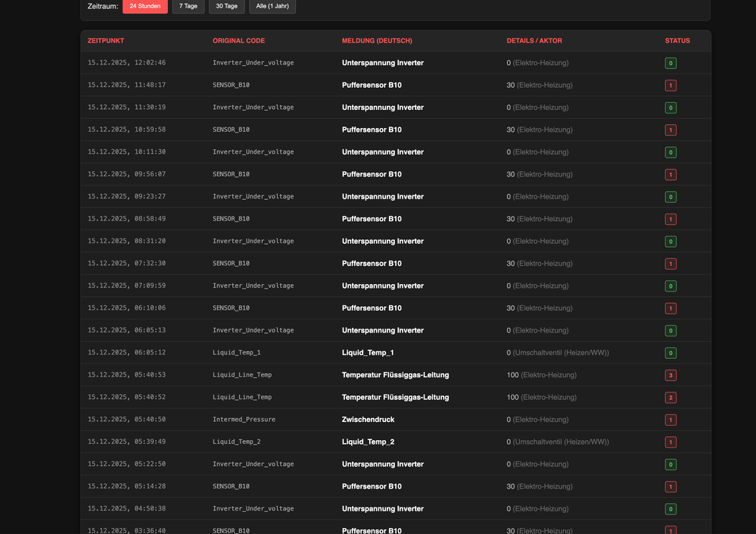The height and width of the screenshot is (534, 756).
Task: Click the ZEITPUNKT column header
Action: pos(106,41)
